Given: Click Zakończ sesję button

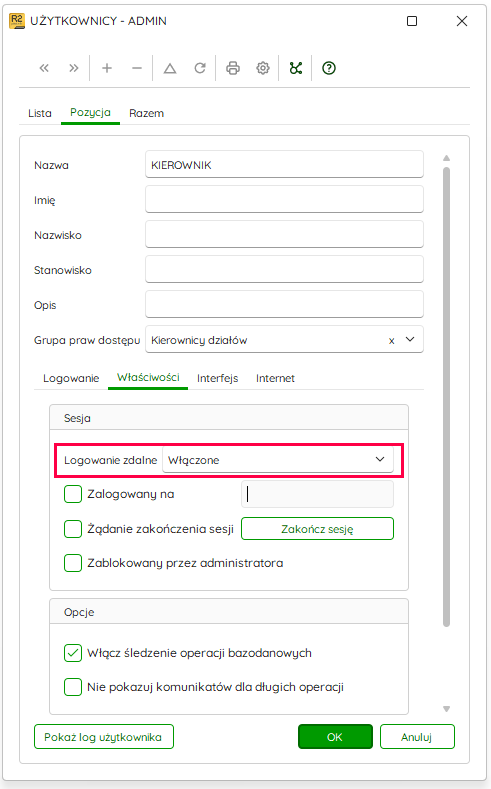Looking at the screenshot, I should pos(317,529).
